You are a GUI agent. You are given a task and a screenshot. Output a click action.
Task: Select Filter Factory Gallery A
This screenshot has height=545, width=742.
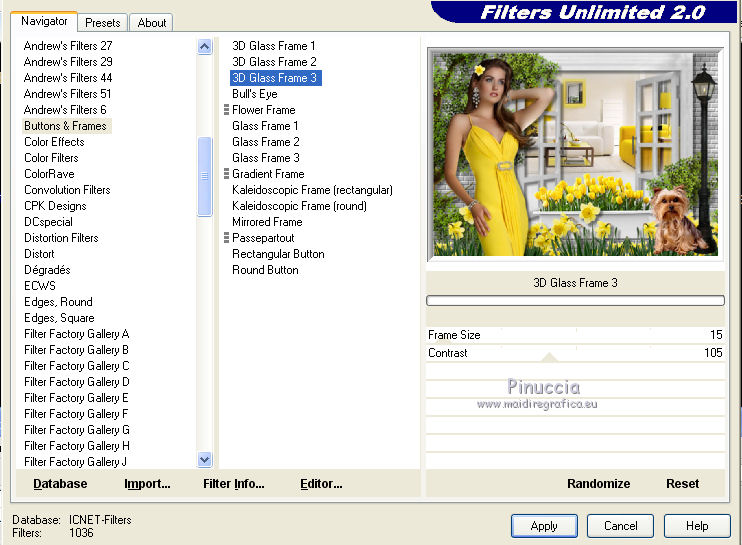77,334
